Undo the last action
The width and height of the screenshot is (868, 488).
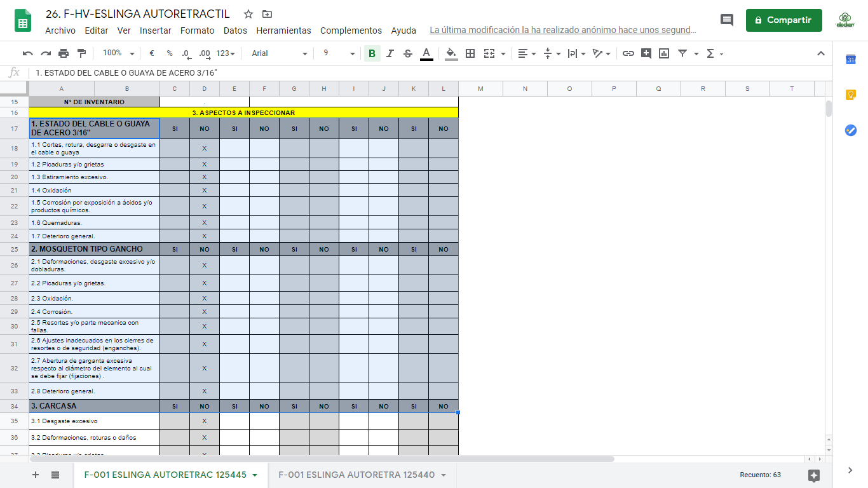click(x=28, y=53)
